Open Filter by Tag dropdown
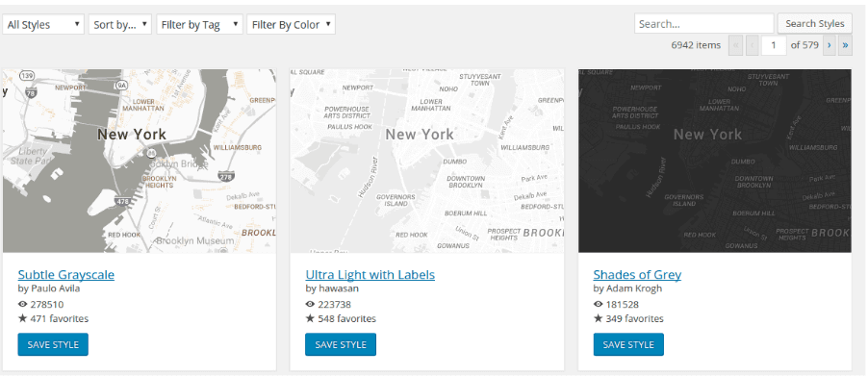868x376 pixels. tap(200, 24)
